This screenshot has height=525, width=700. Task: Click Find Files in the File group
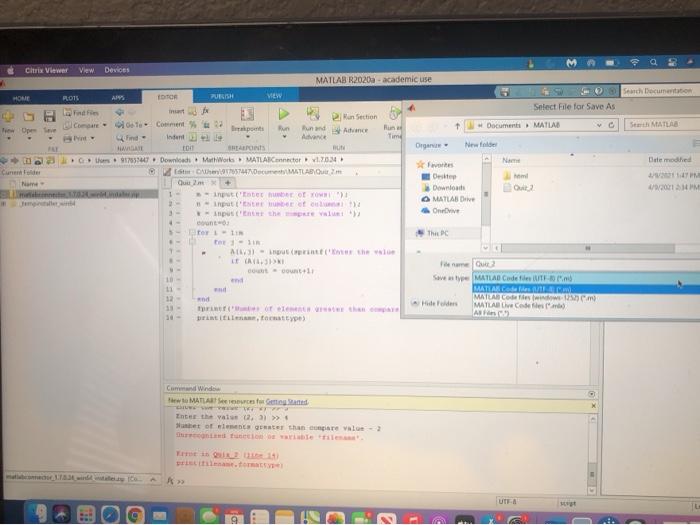click(x=81, y=112)
